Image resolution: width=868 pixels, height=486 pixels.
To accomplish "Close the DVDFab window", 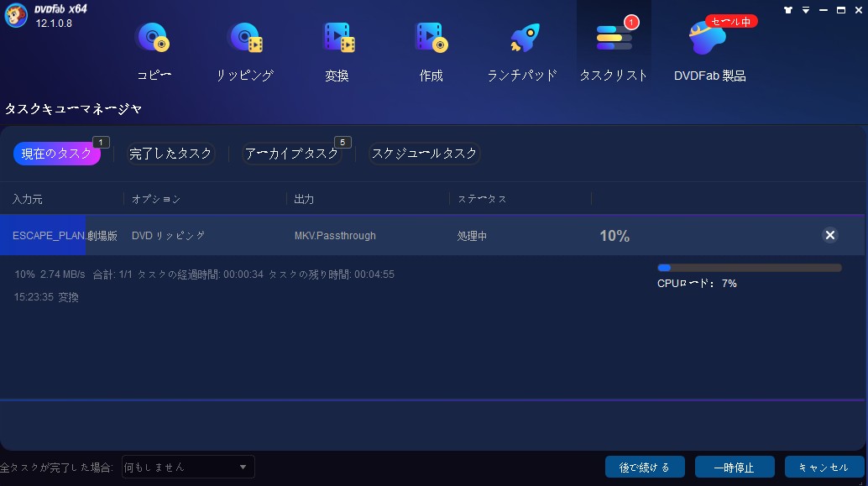I will [x=859, y=10].
